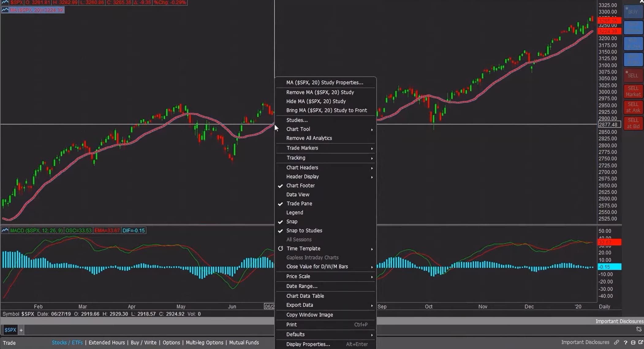644x349 pixels.
Task: Open the Options trade link
Action: click(171, 343)
